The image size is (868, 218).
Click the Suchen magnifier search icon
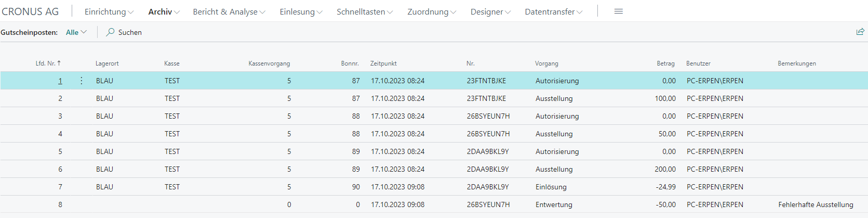(110, 32)
